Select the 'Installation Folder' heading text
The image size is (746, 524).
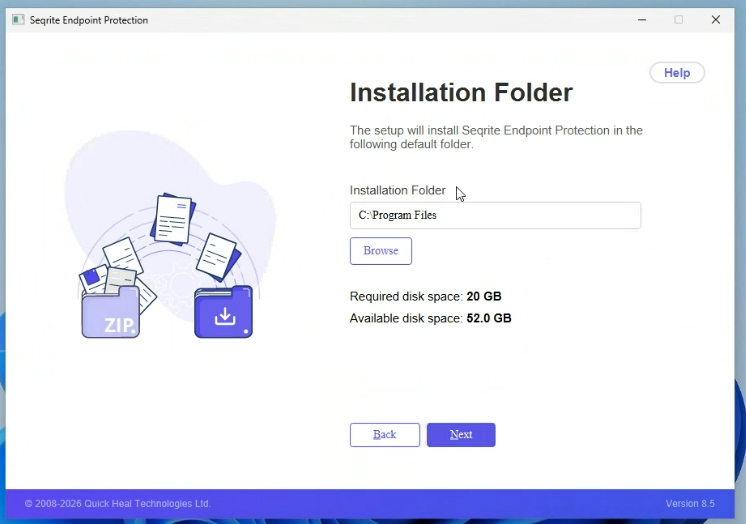point(461,92)
